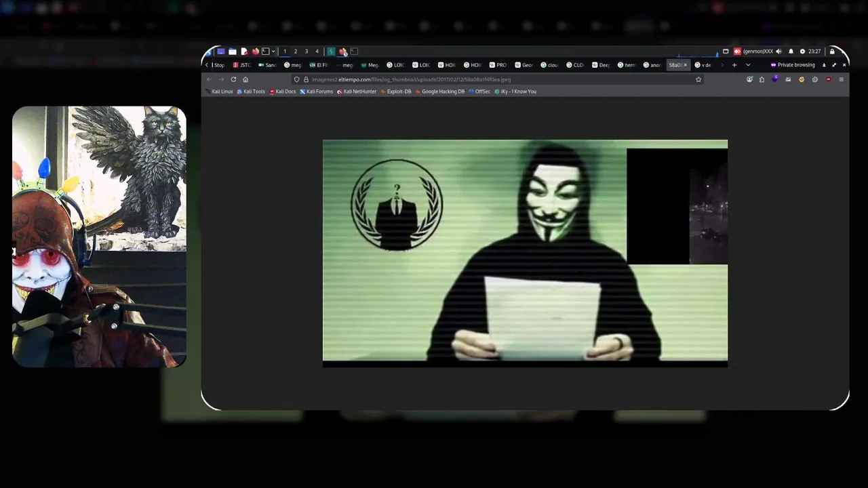Screen dimensions: 868x488
Task: Open the Exploit-DB bookmark
Action: point(396,91)
